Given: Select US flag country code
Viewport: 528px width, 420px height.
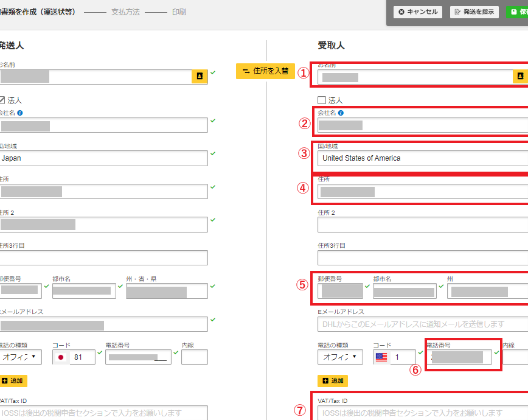Looking at the screenshot, I should click(x=381, y=357).
